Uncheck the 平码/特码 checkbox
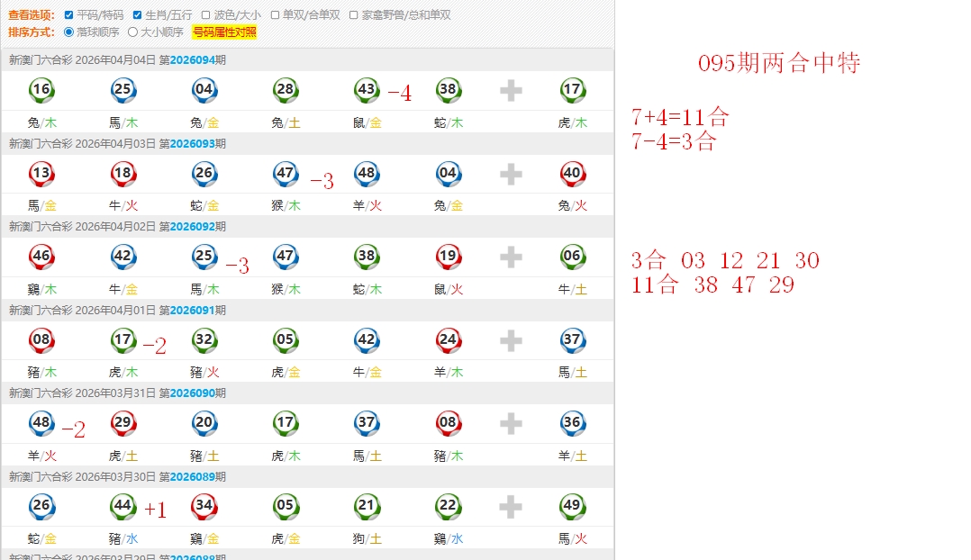This screenshot has width=971, height=560. [x=69, y=15]
